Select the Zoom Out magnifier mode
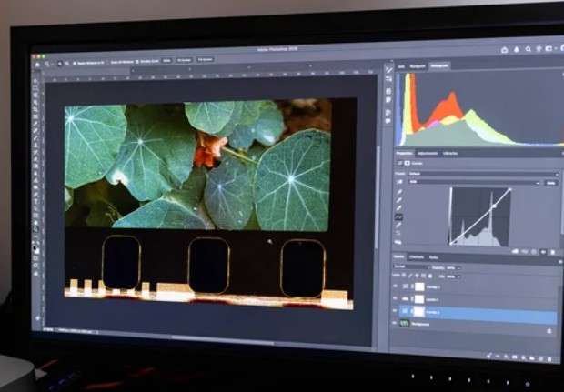The height and width of the screenshot is (392, 564). click(67, 64)
